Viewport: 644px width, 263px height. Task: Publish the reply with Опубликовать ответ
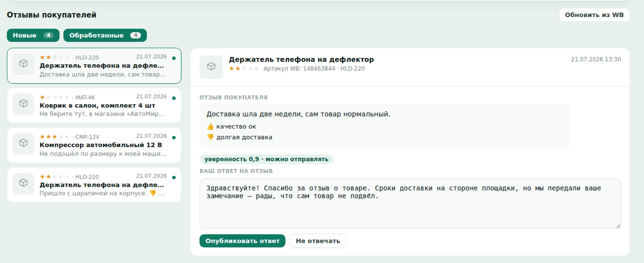coord(243,241)
